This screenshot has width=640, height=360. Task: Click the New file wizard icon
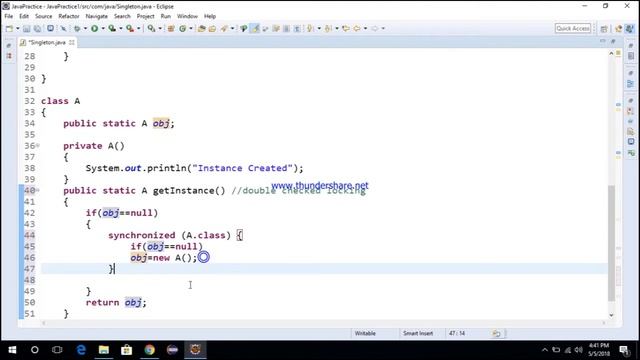pyautogui.click(x=9, y=28)
